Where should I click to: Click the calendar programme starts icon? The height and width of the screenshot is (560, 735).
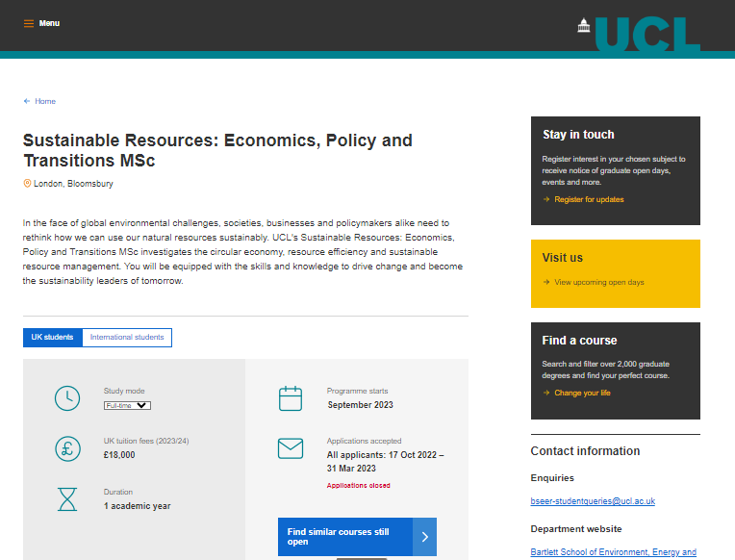[x=291, y=397]
